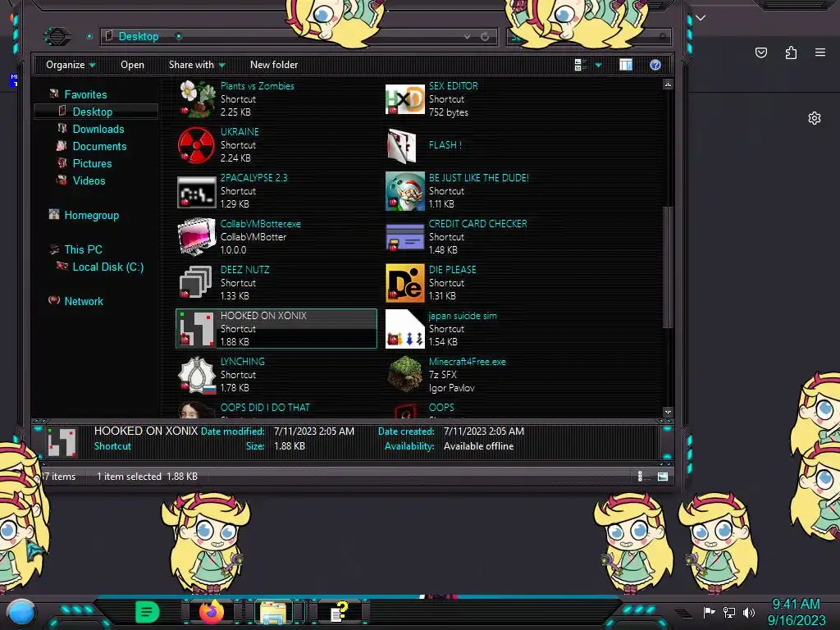This screenshot has height=630, width=840.
Task: Click Open in the toolbar
Action: coord(132,65)
